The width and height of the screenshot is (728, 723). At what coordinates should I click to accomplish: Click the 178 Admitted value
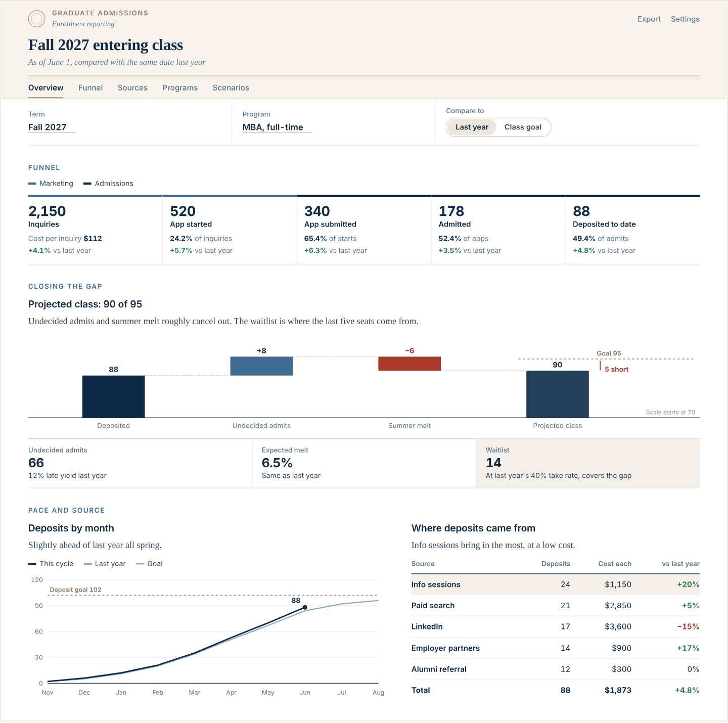pyautogui.click(x=451, y=211)
